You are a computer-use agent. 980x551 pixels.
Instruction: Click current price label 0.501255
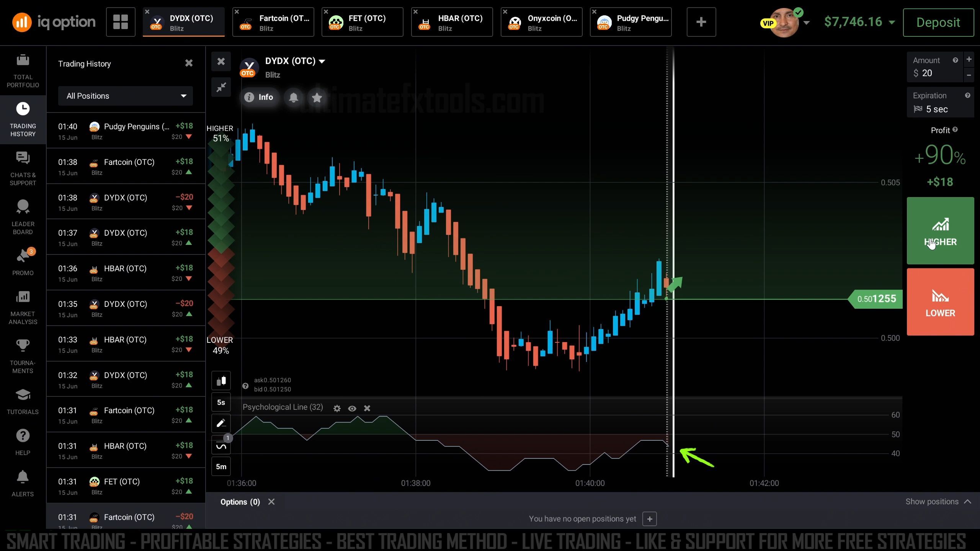click(876, 299)
